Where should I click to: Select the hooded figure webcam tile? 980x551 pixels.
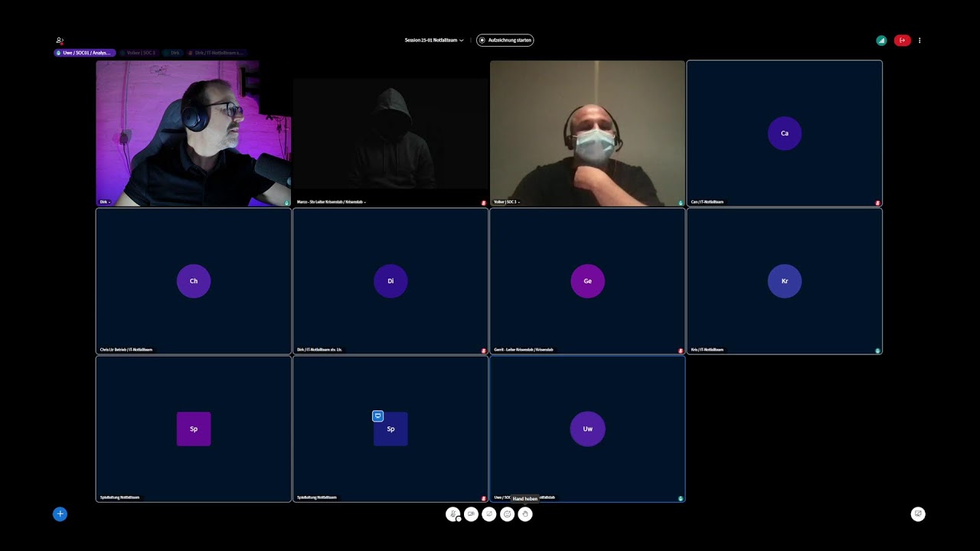point(390,133)
